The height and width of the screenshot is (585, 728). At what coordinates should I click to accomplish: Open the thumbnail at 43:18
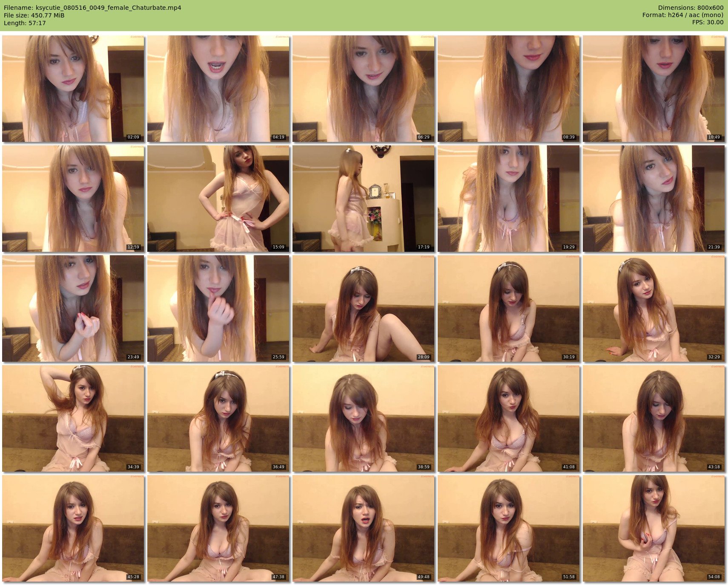tap(653, 418)
